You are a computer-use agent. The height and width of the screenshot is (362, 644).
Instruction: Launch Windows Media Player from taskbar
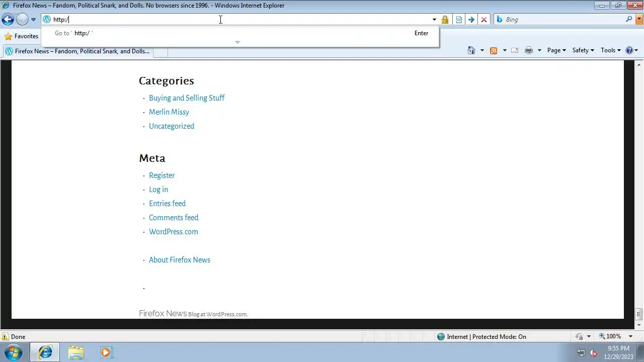pyautogui.click(x=106, y=352)
